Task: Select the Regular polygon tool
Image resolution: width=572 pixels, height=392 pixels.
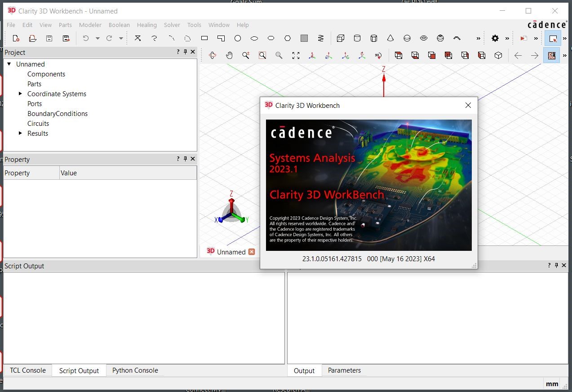Action: pos(288,39)
